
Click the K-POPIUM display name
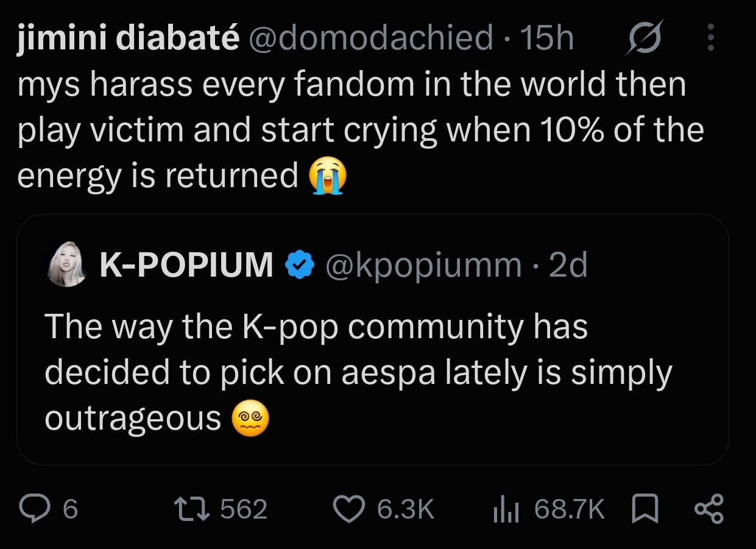[x=186, y=265]
